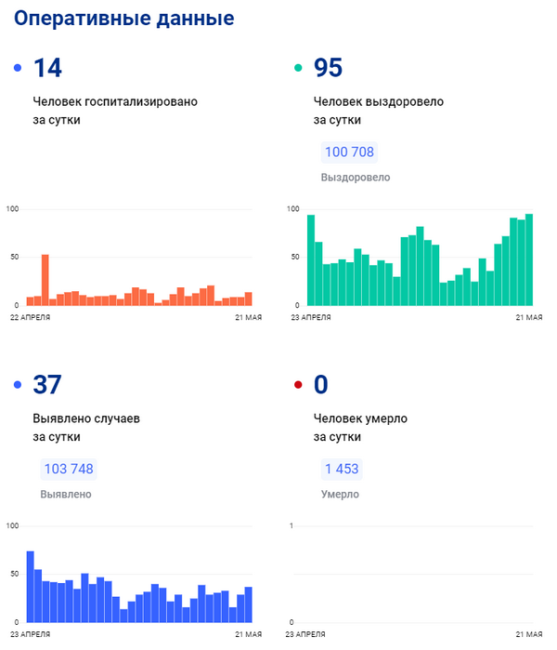Image resolution: width=557 pixels, height=650 pixels.
Task: Click the blue dot beside number 37
Action: [17, 385]
